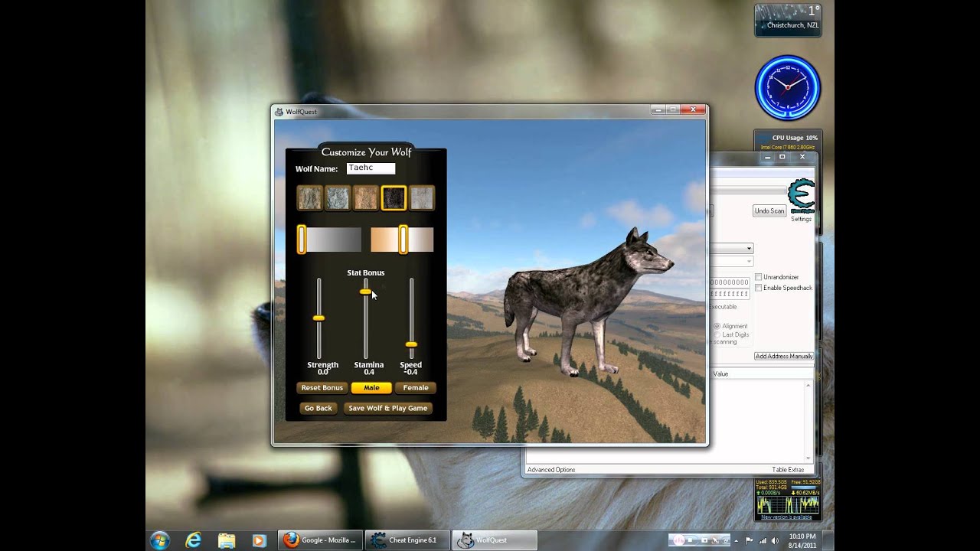Choose the Female gender option
980x551 pixels.
coord(416,388)
